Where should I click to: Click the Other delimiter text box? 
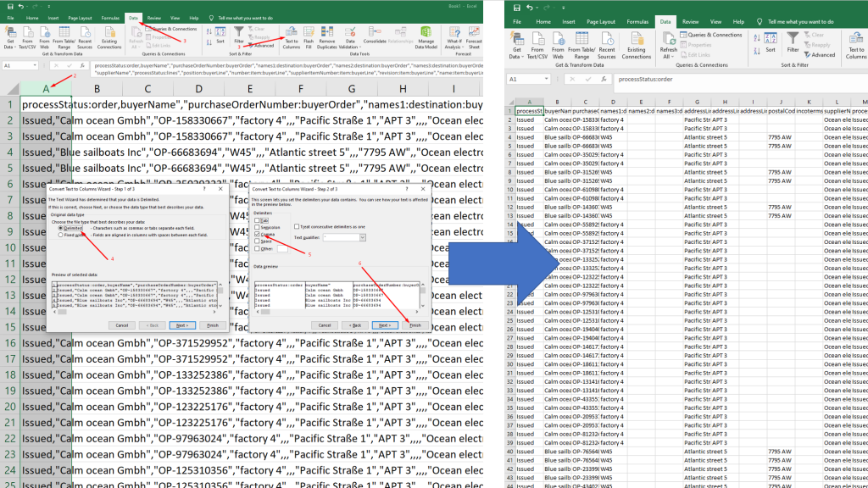pyautogui.click(x=282, y=248)
